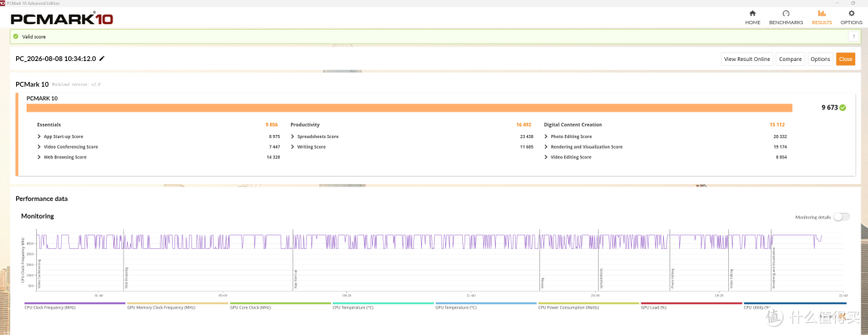868x335 pixels.
Task: Open the Options gear icon
Action: tap(851, 14)
